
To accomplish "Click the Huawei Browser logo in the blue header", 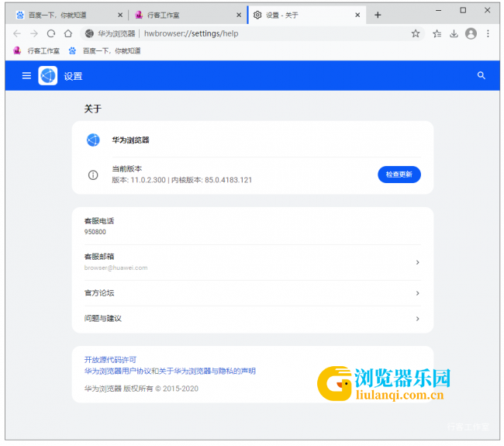I will coord(48,75).
